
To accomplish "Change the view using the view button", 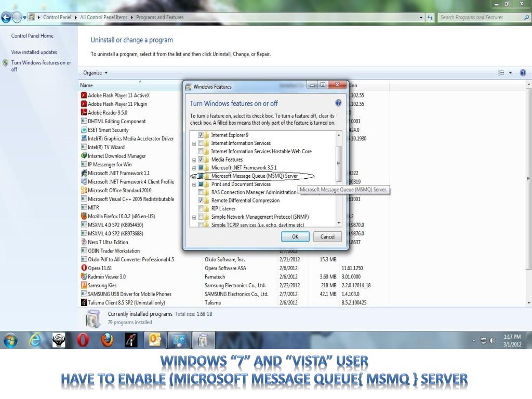I will click(x=501, y=73).
